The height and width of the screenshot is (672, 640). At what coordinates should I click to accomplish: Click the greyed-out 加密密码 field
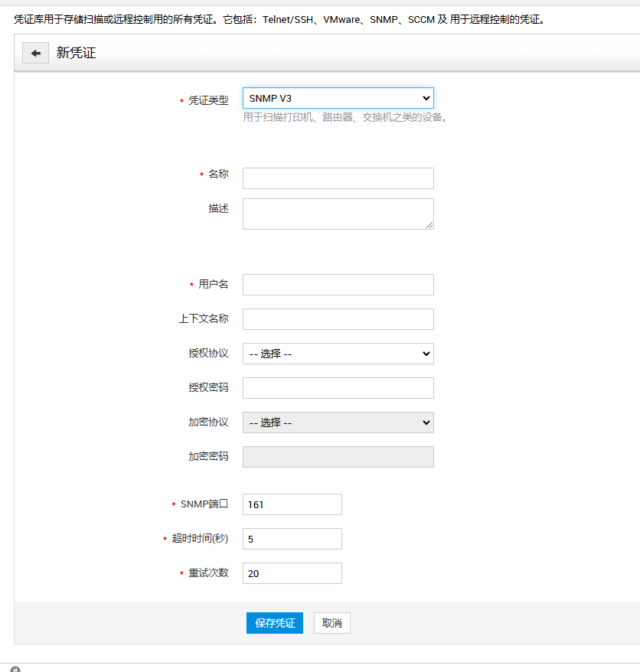(x=338, y=457)
